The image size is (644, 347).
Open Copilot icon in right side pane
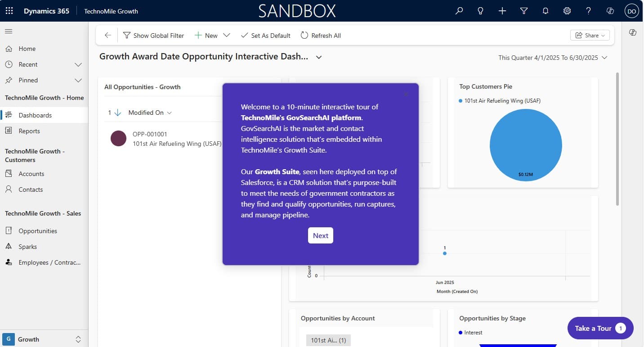[x=633, y=32]
